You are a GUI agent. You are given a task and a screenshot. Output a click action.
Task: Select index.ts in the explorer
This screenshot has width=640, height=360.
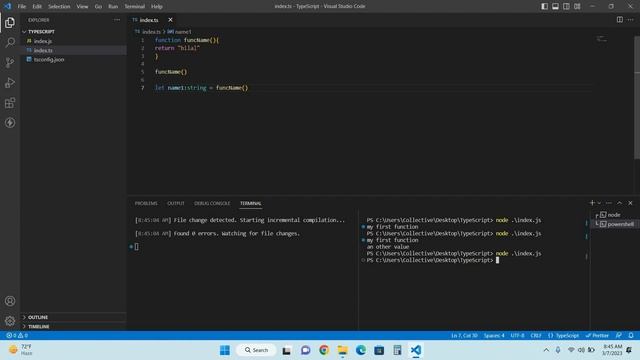(73, 50)
